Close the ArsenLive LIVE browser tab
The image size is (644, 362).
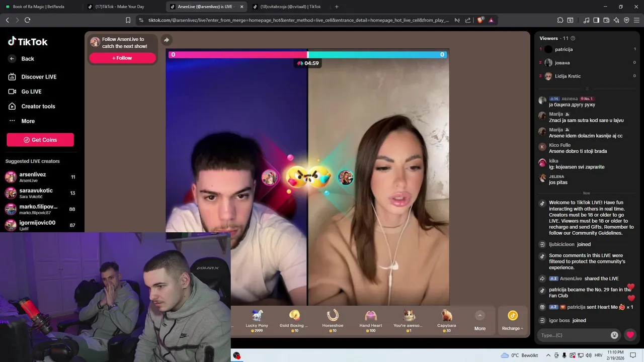pyautogui.click(x=242, y=7)
